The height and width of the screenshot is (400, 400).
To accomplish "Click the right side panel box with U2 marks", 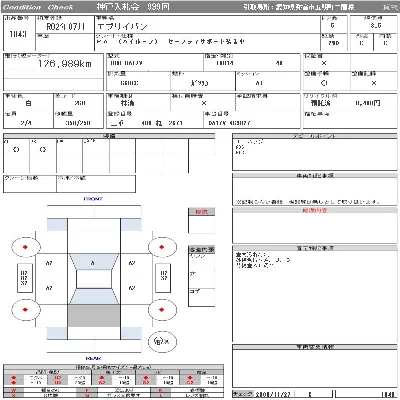I will pyautogui.click(x=164, y=278).
